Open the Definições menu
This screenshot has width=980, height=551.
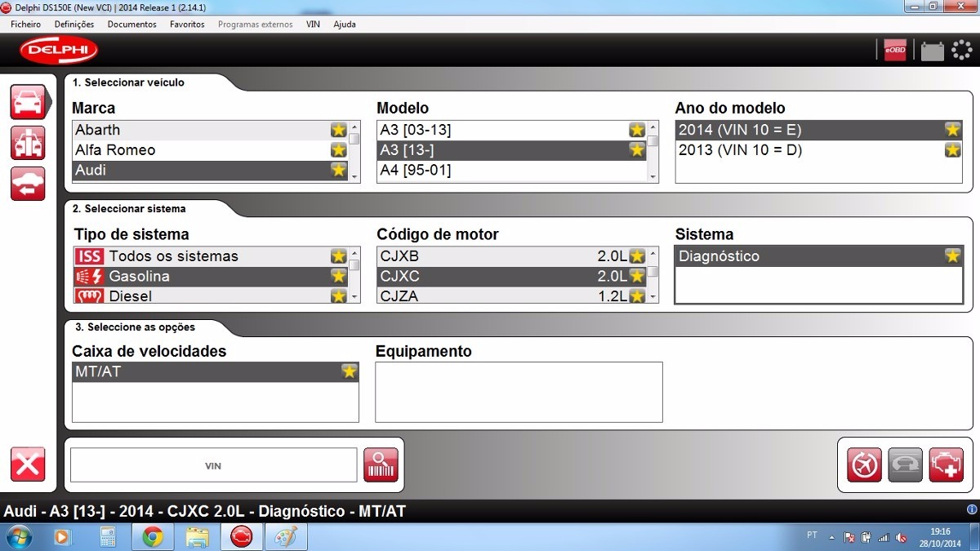(x=74, y=24)
